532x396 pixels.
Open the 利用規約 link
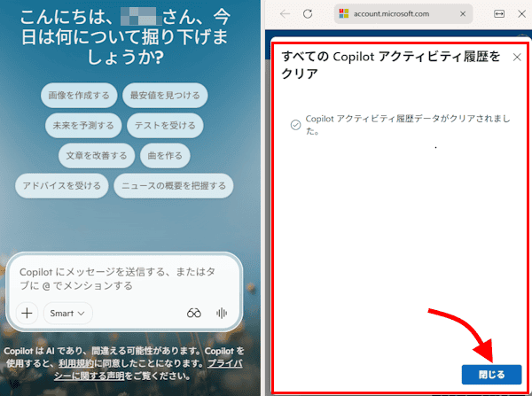(x=76, y=363)
